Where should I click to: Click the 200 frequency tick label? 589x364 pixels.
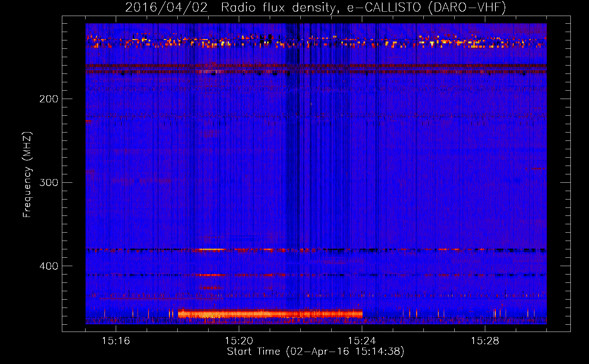point(49,99)
